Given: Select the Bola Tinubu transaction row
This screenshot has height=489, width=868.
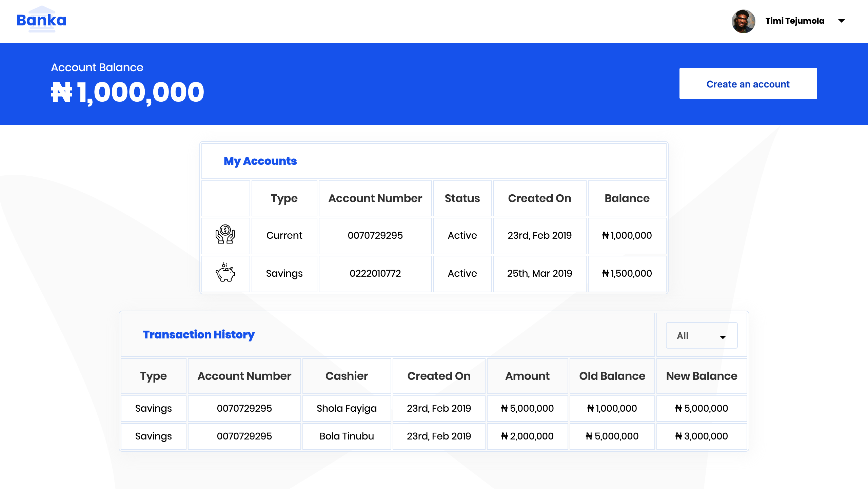Looking at the screenshot, I should [x=347, y=436].
